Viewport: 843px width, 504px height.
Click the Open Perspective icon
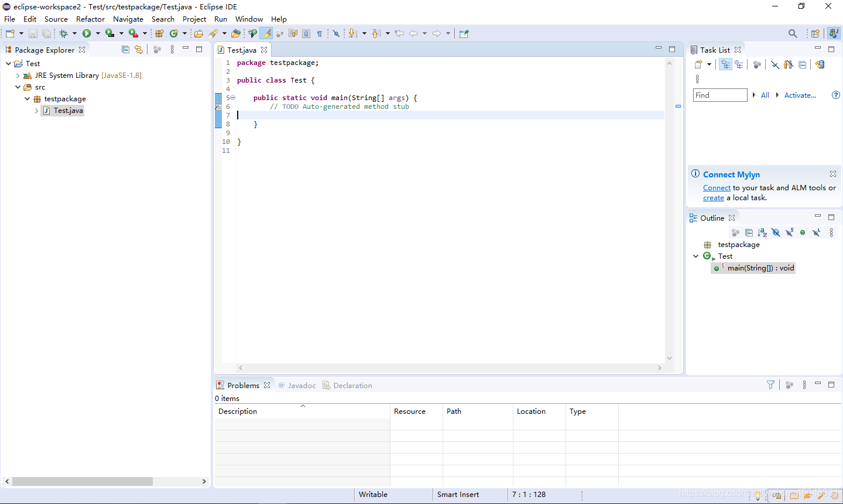click(815, 33)
